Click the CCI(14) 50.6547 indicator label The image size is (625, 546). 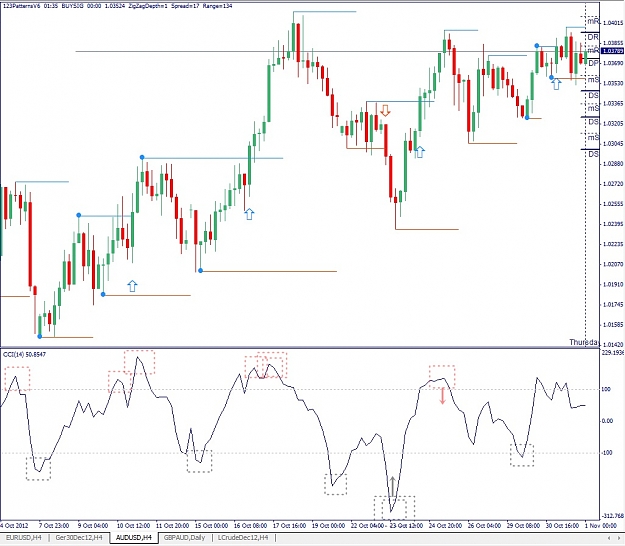[24, 354]
